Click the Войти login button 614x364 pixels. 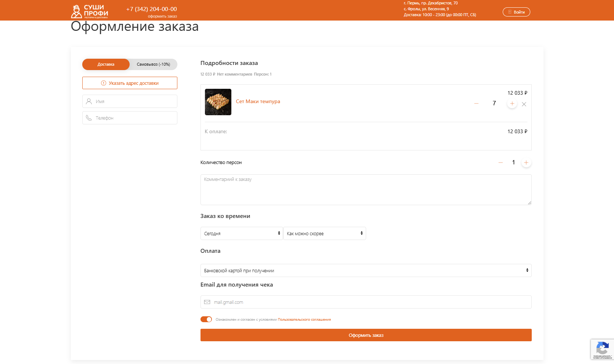(516, 12)
